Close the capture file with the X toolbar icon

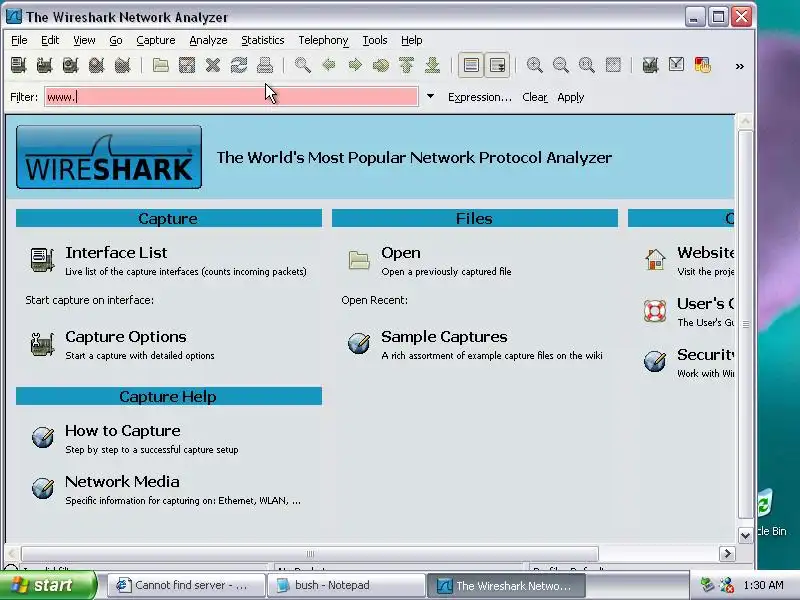pyautogui.click(x=213, y=65)
